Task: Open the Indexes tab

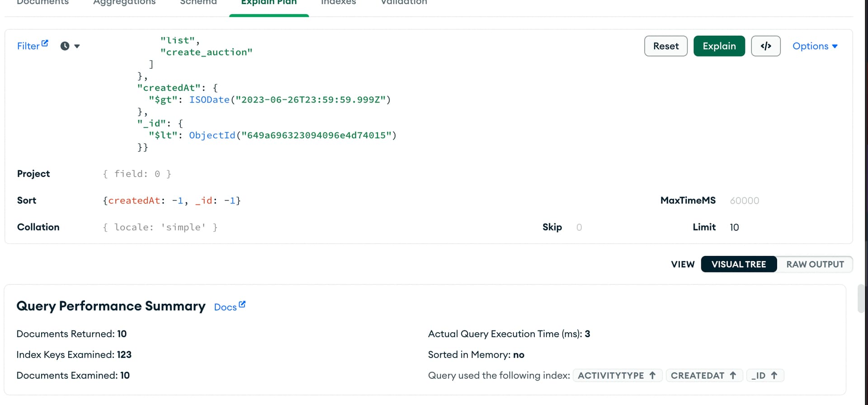Action: tap(338, 3)
